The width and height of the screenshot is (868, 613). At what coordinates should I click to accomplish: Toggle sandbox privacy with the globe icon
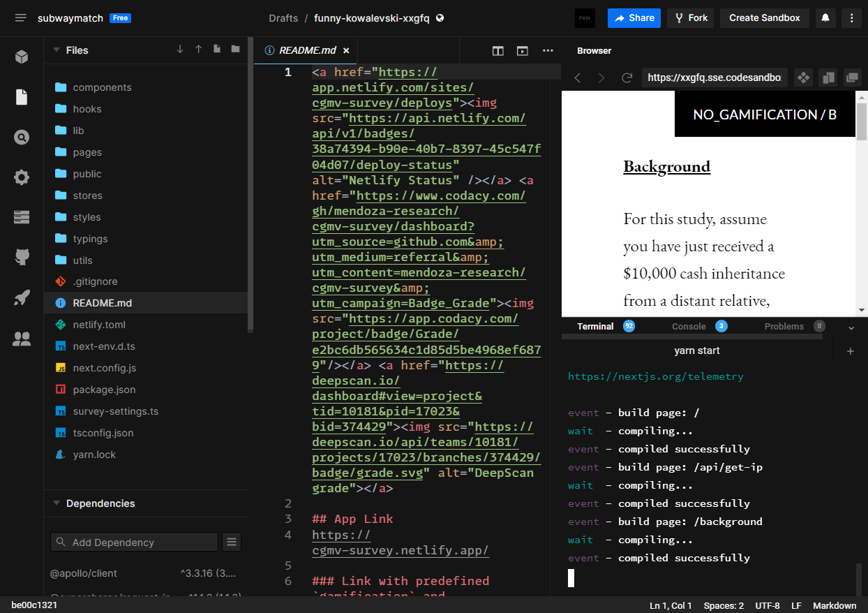click(440, 18)
